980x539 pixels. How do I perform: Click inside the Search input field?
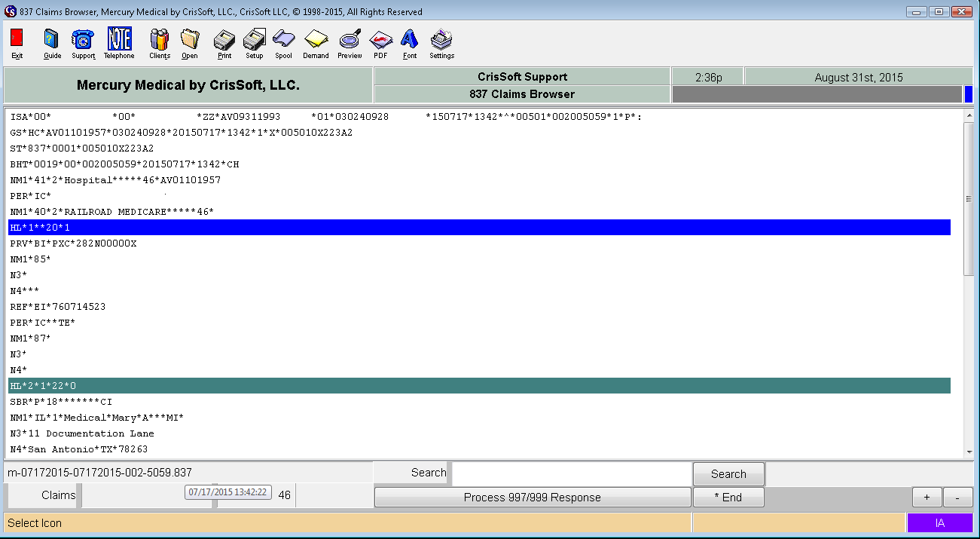click(x=570, y=473)
